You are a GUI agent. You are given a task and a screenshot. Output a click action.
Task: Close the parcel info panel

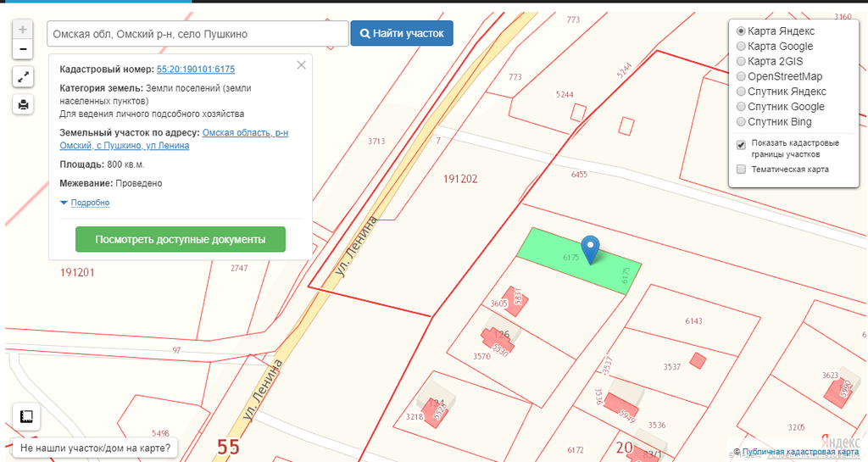point(301,65)
